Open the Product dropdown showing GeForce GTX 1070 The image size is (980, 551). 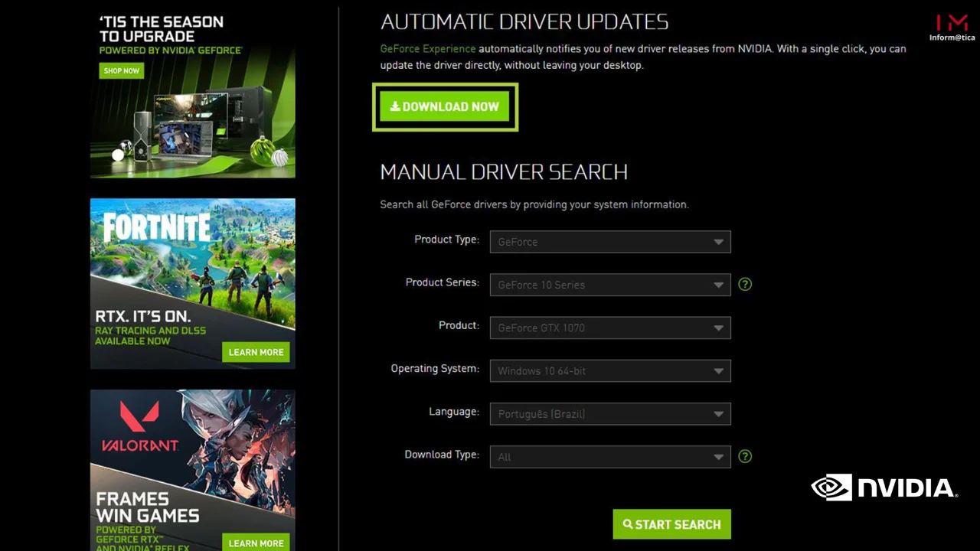click(610, 328)
